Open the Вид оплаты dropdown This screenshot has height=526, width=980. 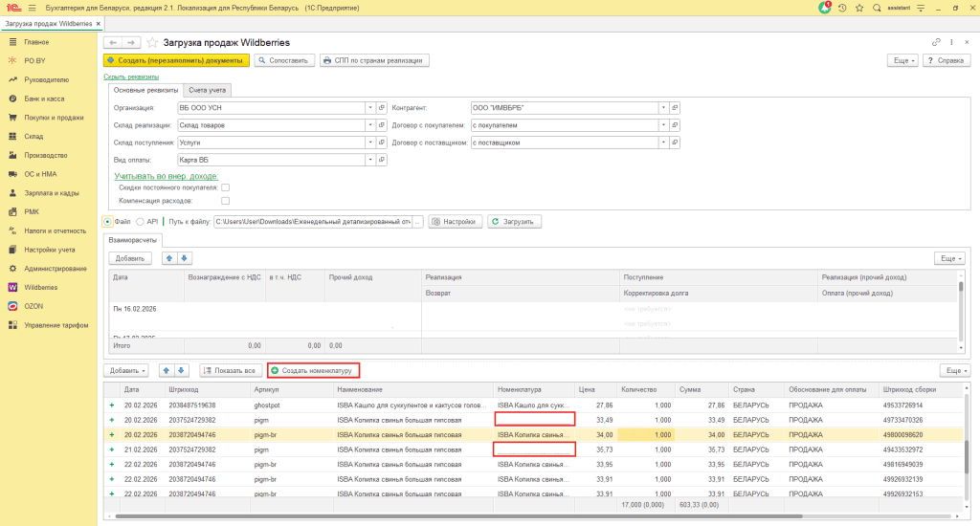click(x=370, y=160)
